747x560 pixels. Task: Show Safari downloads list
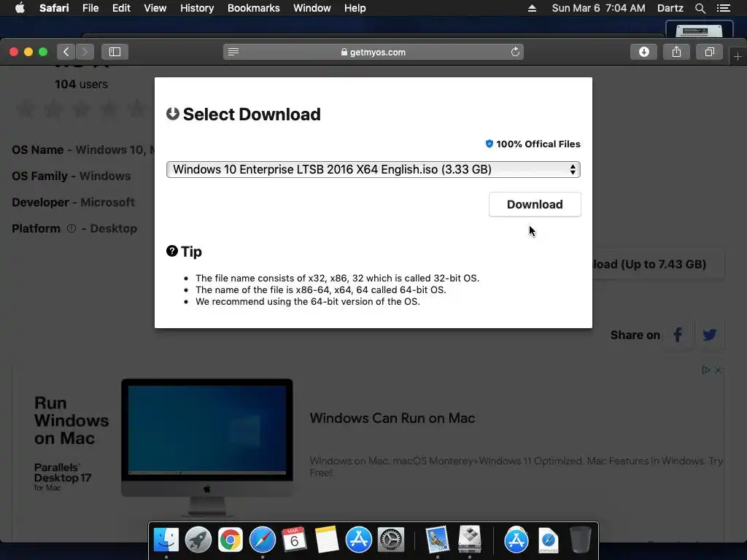pyautogui.click(x=643, y=52)
